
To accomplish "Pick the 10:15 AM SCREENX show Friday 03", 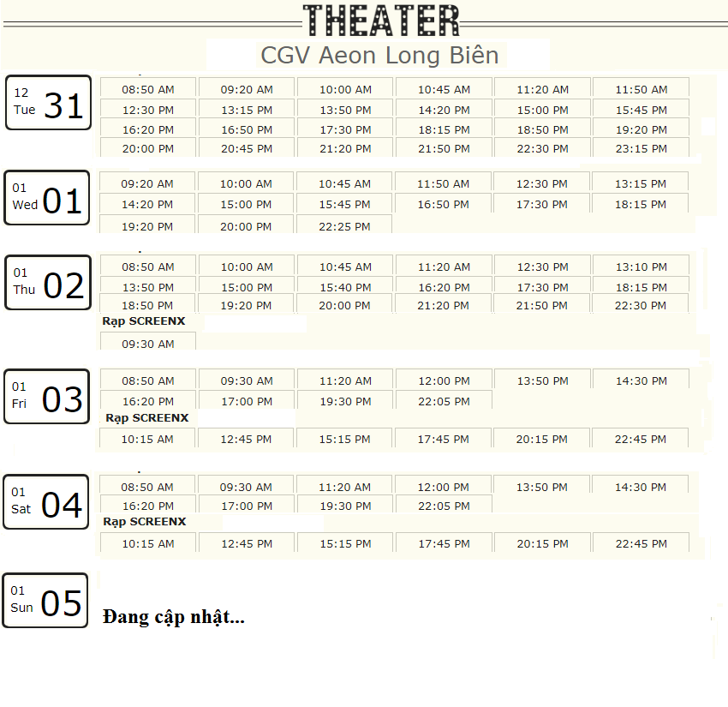I will pyautogui.click(x=147, y=438).
